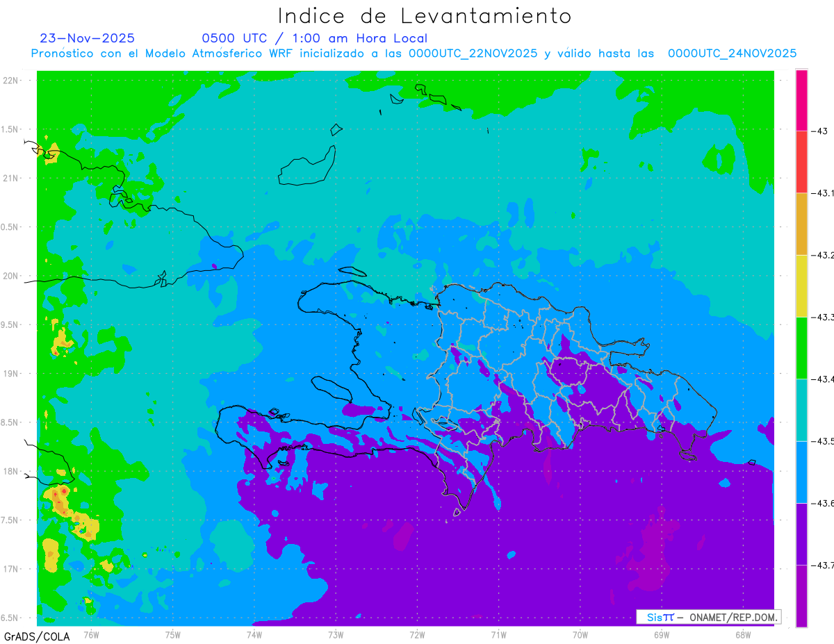Viewport: 834px width, 644px height.
Task: Click the color scale value '-43.5'
Action: tap(824, 441)
